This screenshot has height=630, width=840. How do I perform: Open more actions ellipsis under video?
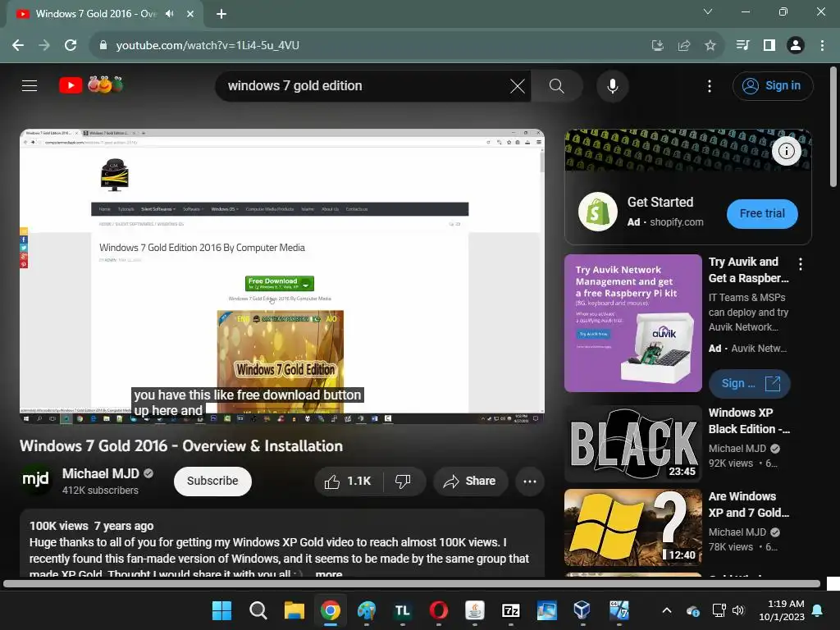[530, 481]
